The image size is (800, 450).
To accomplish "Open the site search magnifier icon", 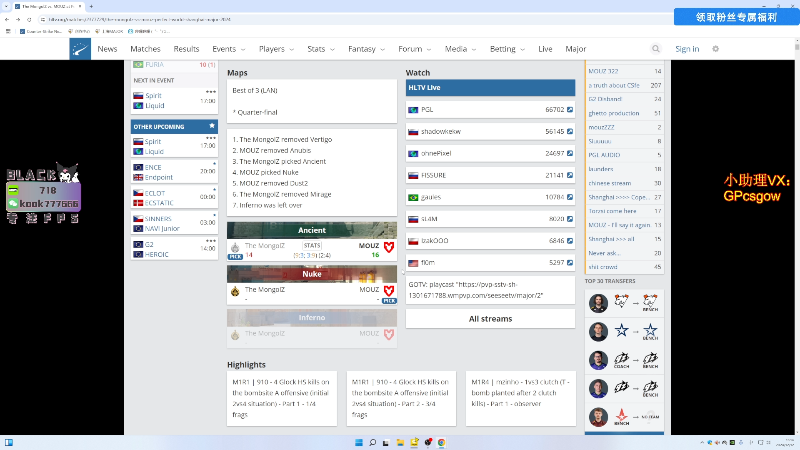I will click(656, 49).
